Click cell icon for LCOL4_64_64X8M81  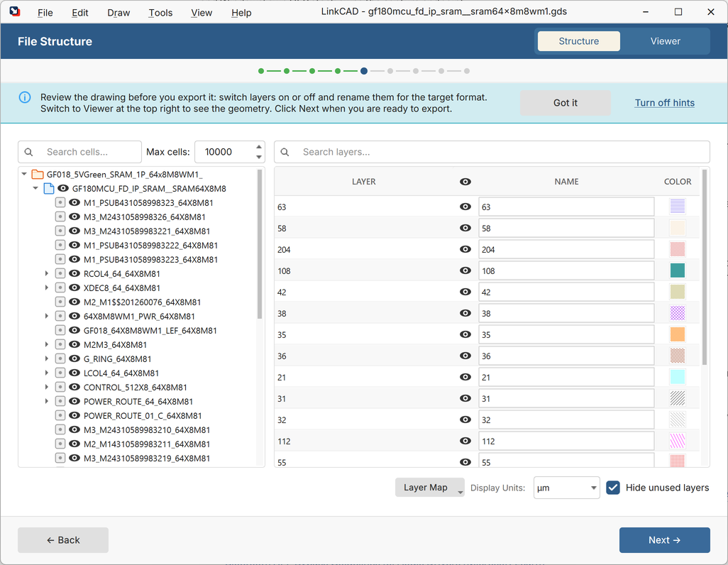pyautogui.click(x=60, y=373)
